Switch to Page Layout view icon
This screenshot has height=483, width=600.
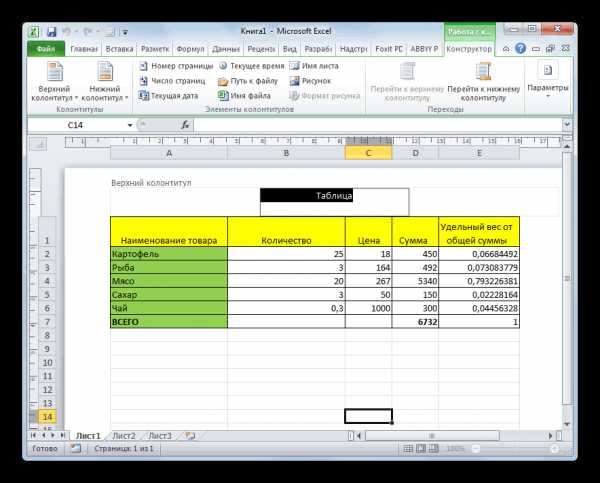coord(421,449)
